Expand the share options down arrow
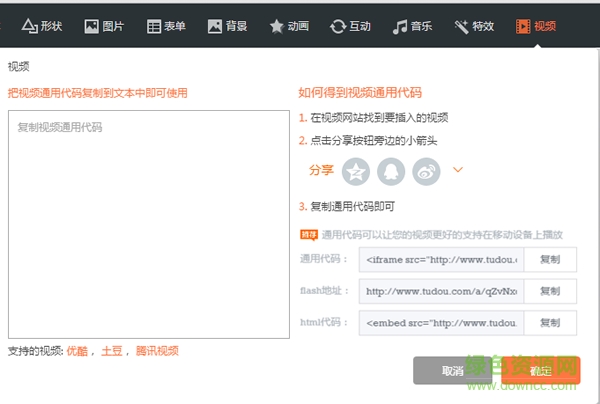 (458, 170)
